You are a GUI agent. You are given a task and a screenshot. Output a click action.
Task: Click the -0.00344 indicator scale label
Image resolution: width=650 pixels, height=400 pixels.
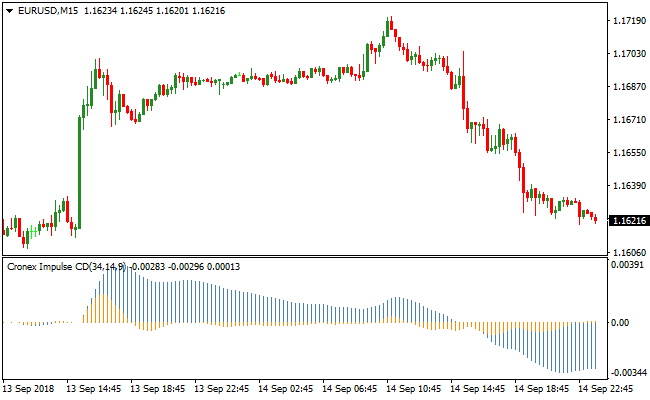[629, 373]
